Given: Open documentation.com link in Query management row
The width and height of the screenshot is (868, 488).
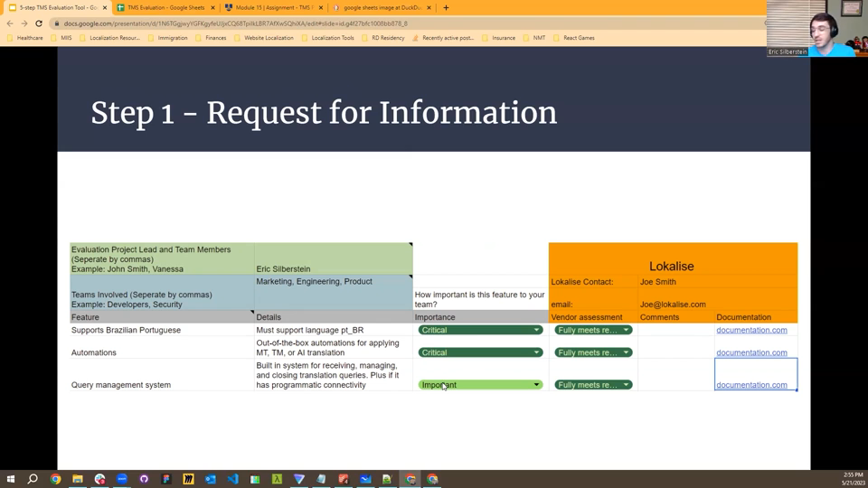Looking at the screenshot, I should coord(751,385).
